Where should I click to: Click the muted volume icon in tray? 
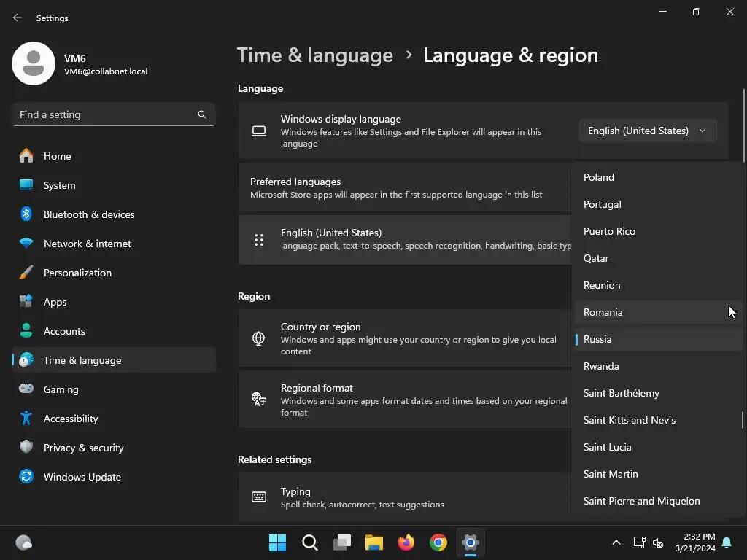[x=658, y=542]
